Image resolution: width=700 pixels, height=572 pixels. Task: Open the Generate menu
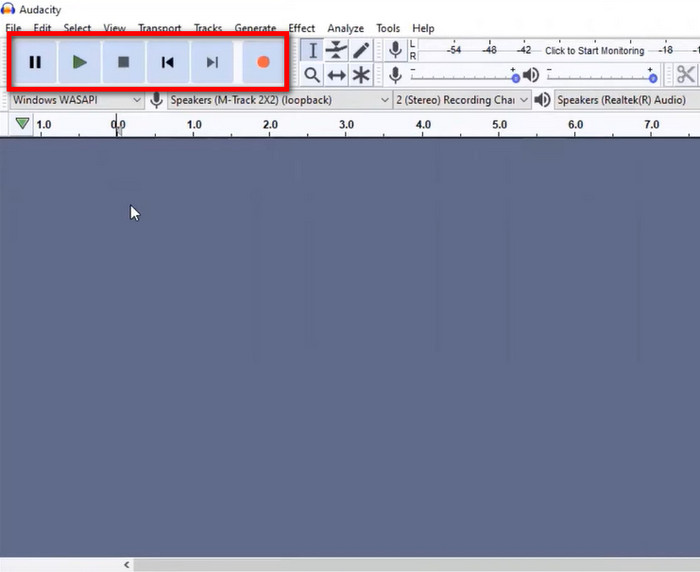click(255, 28)
